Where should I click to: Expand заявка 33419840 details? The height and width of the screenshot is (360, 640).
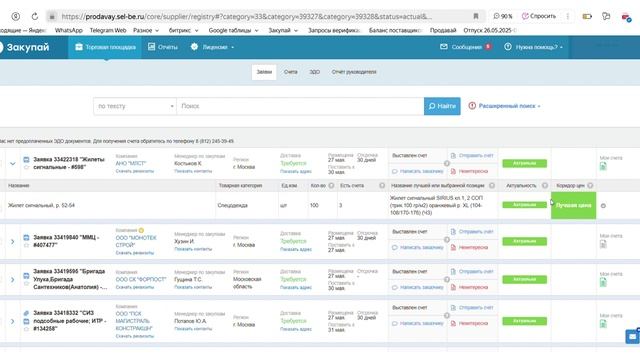13,242
